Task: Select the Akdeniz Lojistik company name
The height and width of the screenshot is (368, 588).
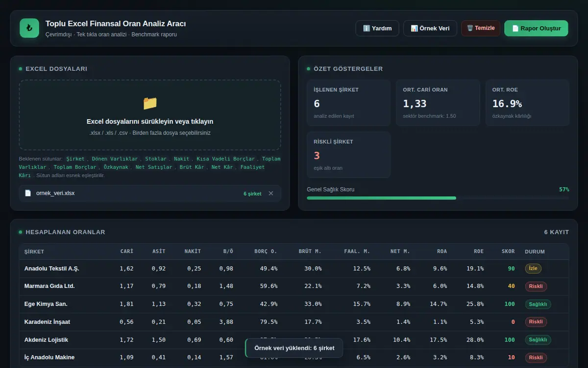Action: tap(46, 340)
